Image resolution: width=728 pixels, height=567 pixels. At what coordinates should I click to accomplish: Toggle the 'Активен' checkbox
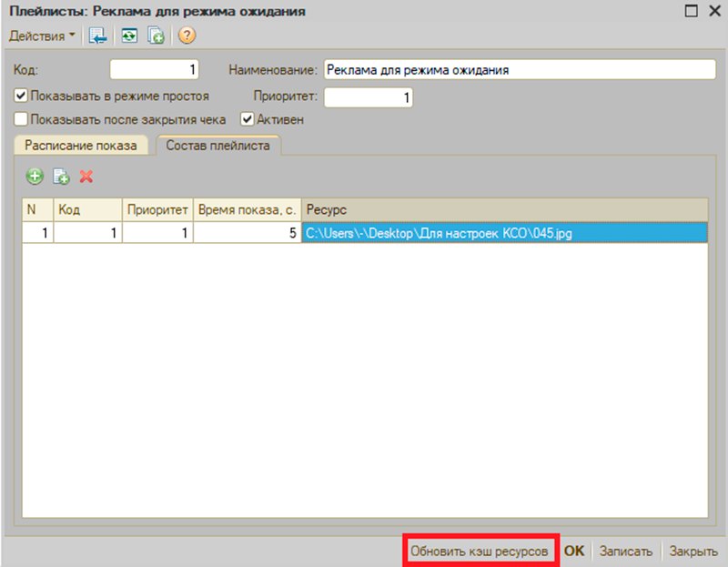(x=247, y=119)
